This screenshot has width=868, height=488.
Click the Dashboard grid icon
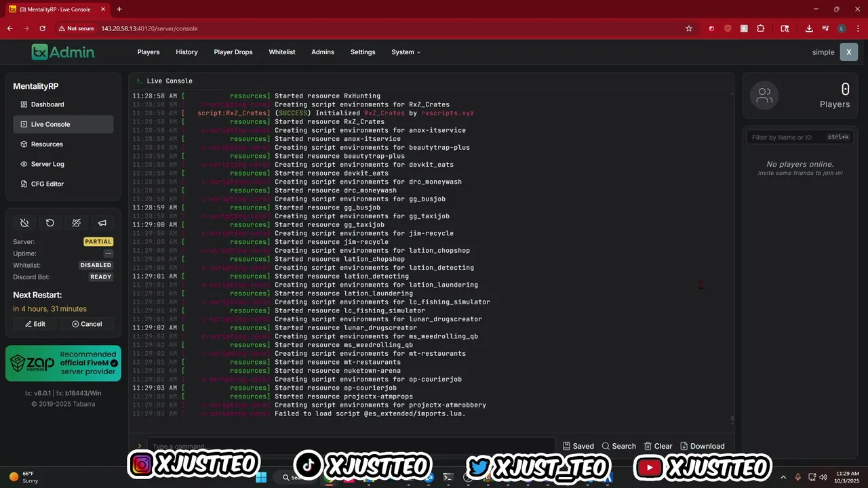[24, 104]
